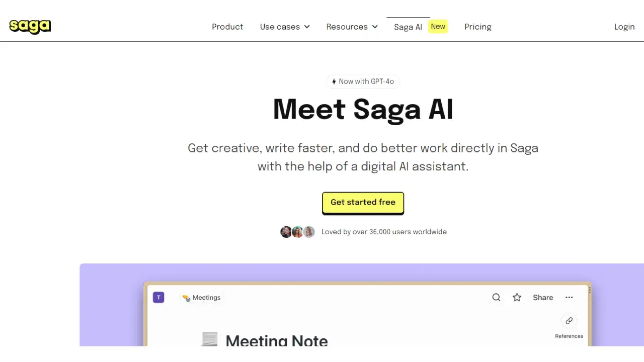Click the Meetings breadcrumb
The image size is (644, 362).
coord(202,298)
